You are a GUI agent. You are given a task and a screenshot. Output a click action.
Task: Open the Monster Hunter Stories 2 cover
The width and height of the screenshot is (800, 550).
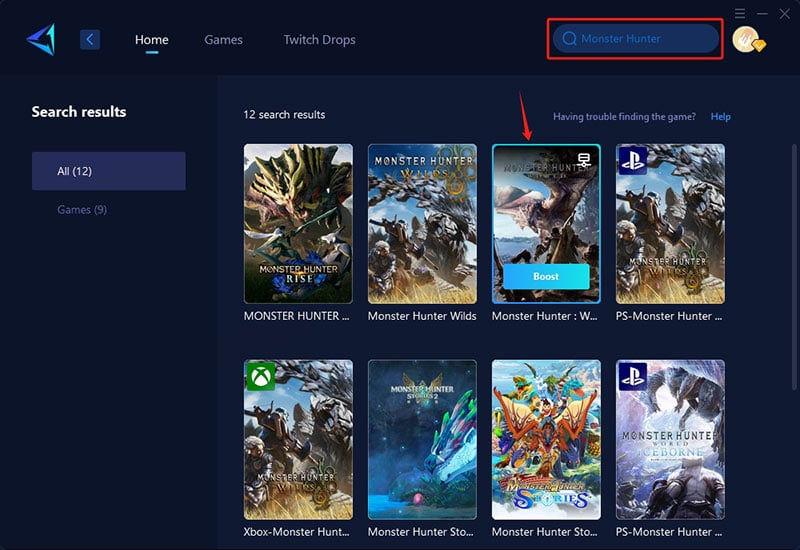[422, 440]
